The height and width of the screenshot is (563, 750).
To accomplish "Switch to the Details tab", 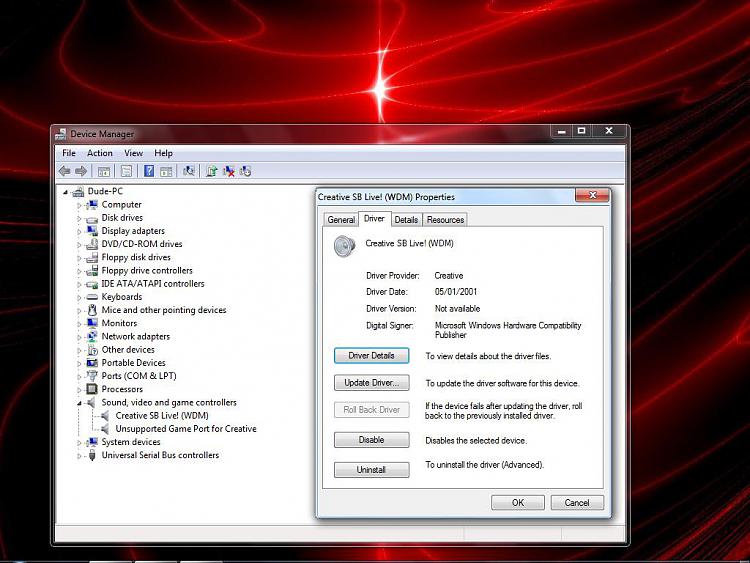I will tap(406, 220).
